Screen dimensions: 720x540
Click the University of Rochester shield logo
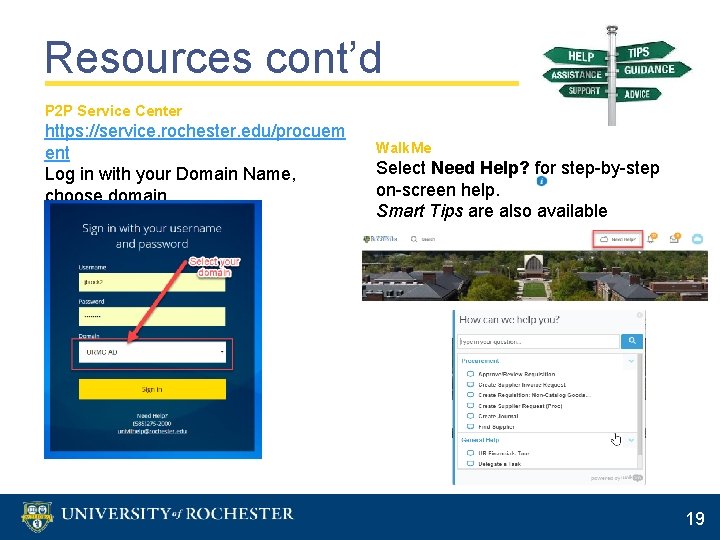click(37, 516)
